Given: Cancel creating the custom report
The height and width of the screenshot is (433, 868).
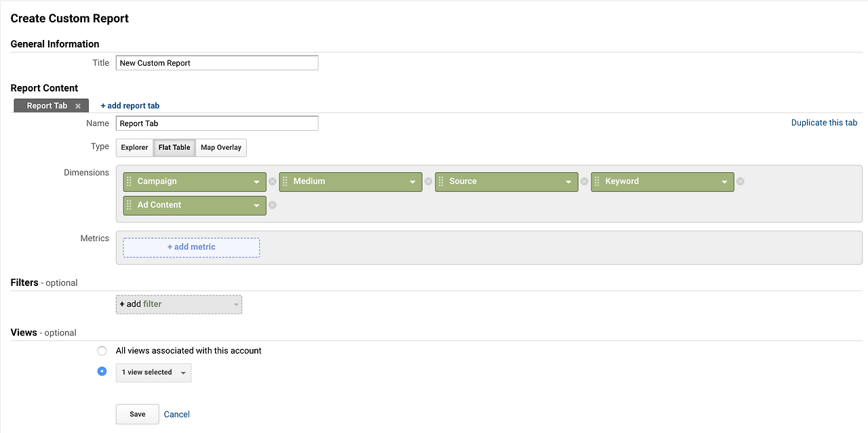Looking at the screenshot, I should [x=177, y=414].
